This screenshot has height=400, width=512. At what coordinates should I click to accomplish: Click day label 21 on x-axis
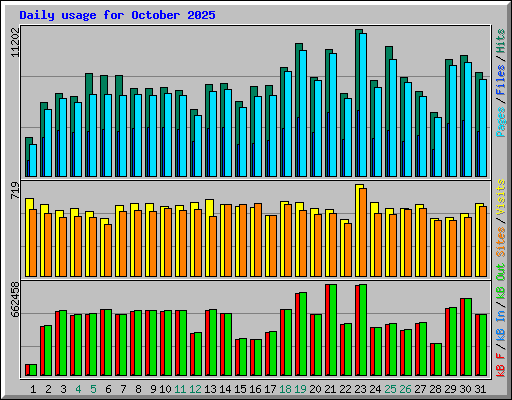[x=330, y=389]
